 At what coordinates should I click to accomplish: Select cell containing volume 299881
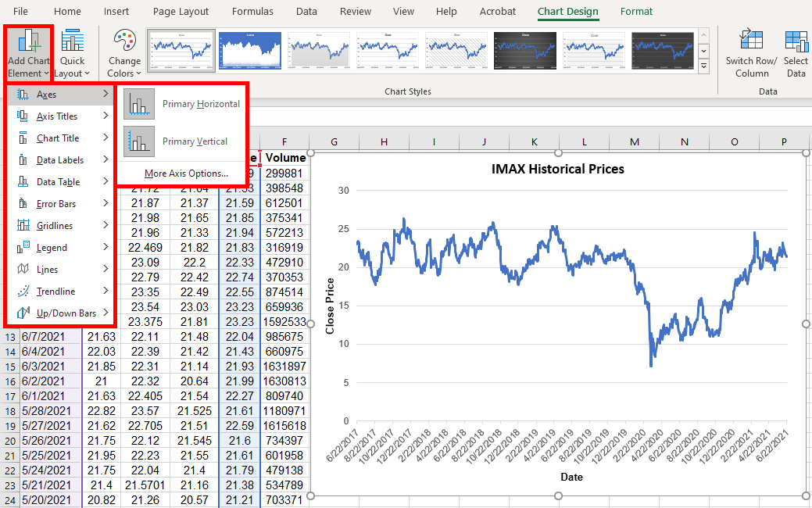[x=284, y=174]
